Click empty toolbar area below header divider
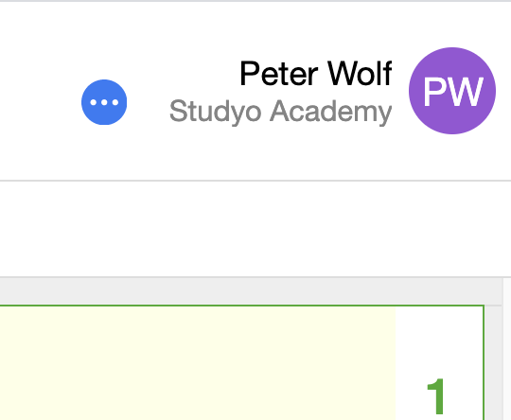 [x=255, y=229]
